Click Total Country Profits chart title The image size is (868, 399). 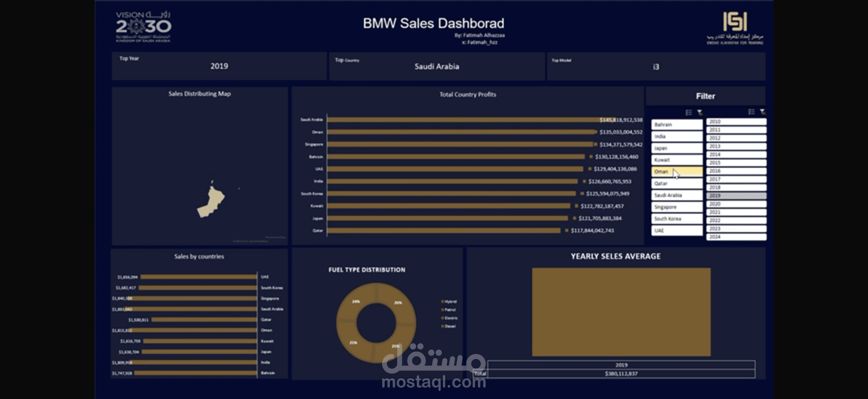point(468,95)
